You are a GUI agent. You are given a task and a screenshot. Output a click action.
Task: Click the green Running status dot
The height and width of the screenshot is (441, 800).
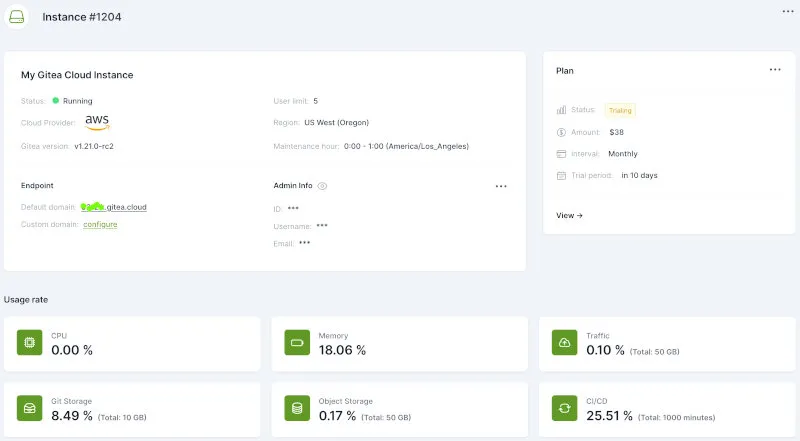coord(56,101)
